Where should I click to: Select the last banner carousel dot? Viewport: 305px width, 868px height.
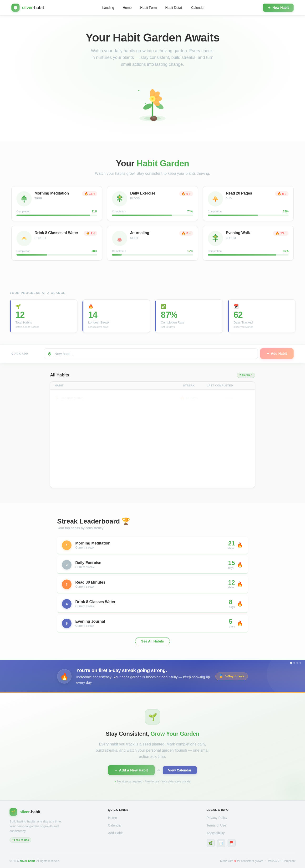point(300,663)
